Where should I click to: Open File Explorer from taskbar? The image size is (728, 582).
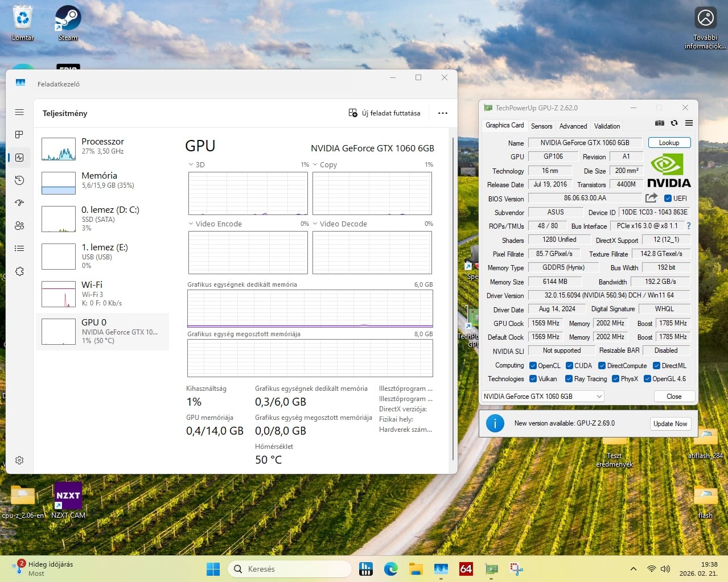(416, 569)
